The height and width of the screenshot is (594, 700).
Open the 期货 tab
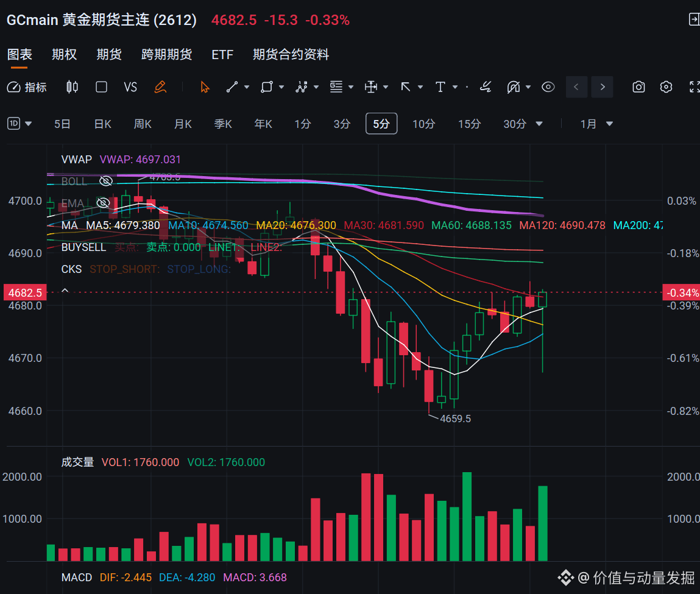109,54
